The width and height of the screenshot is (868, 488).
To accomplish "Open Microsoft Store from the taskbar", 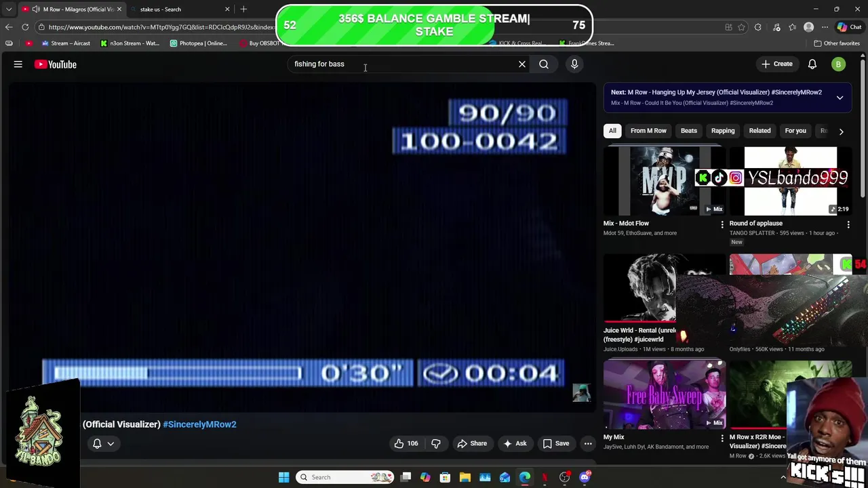I will coord(445,477).
